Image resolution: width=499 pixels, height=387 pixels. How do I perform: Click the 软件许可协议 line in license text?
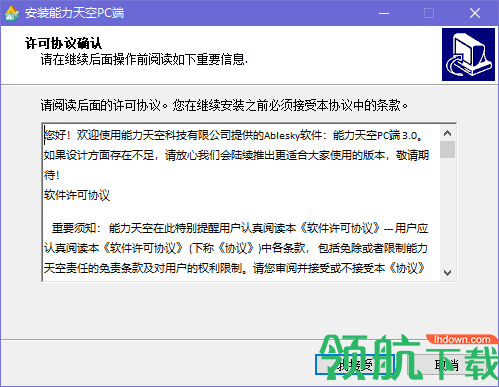tap(77, 195)
